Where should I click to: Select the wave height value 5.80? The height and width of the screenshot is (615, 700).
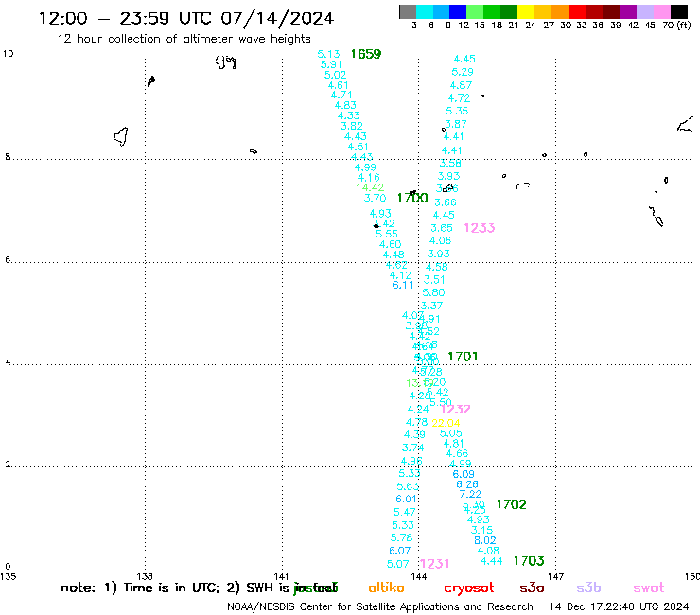coord(433,292)
